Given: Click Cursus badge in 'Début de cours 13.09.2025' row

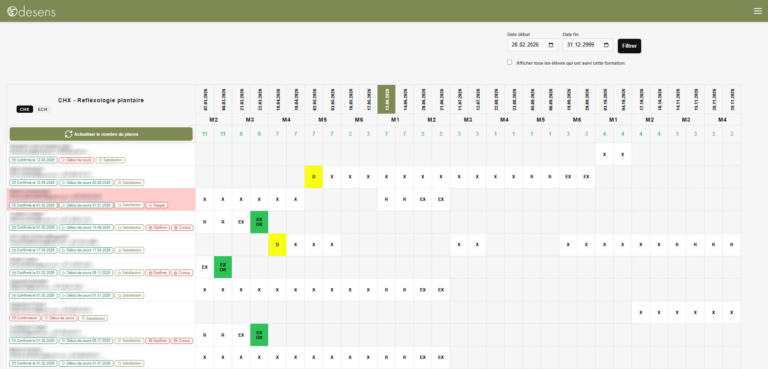Looking at the screenshot, I should (182, 227).
